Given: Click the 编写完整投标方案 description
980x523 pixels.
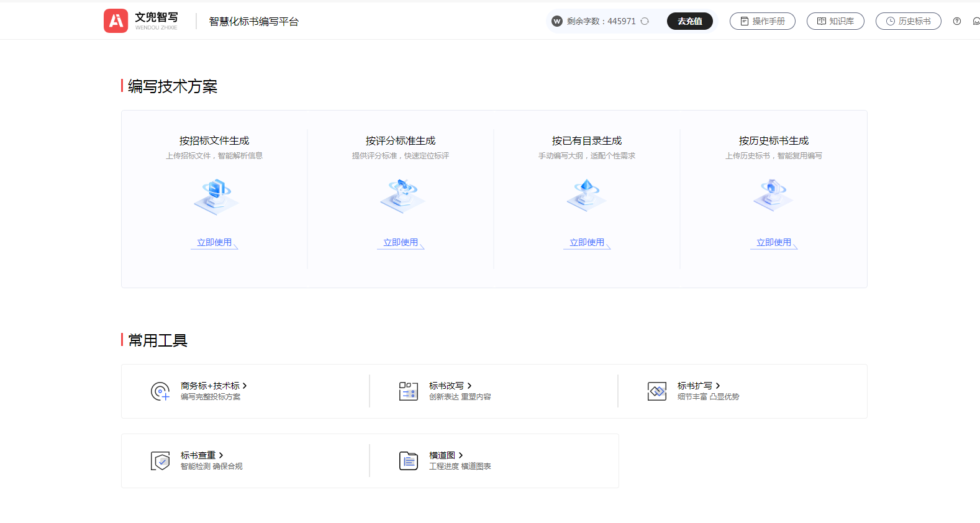Looking at the screenshot, I should pos(211,397).
